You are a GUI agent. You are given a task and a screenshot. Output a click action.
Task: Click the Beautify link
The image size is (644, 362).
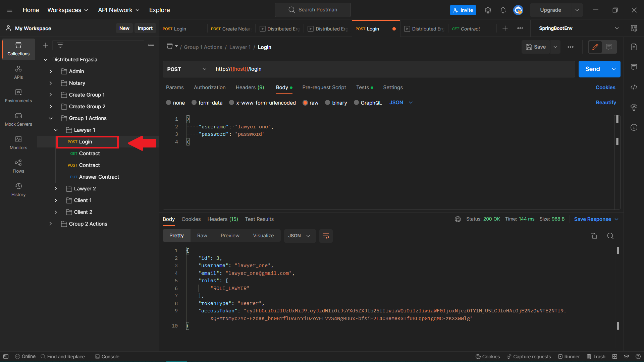[606, 103]
